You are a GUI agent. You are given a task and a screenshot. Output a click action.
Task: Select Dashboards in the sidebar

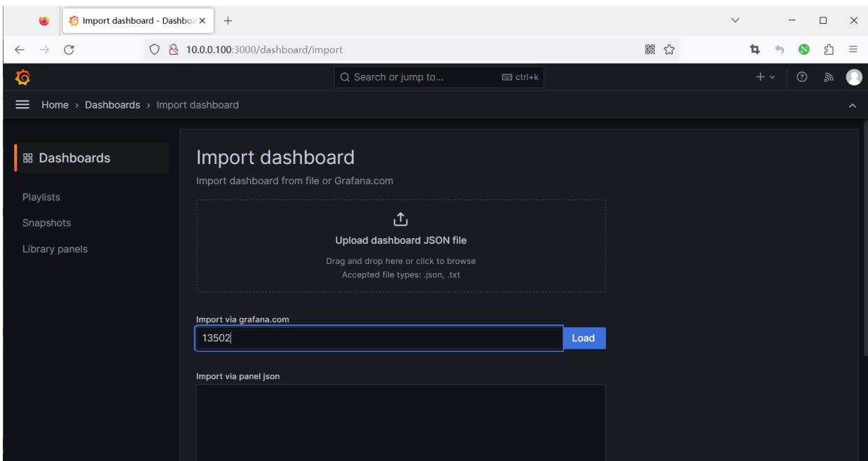click(x=91, y=158)
